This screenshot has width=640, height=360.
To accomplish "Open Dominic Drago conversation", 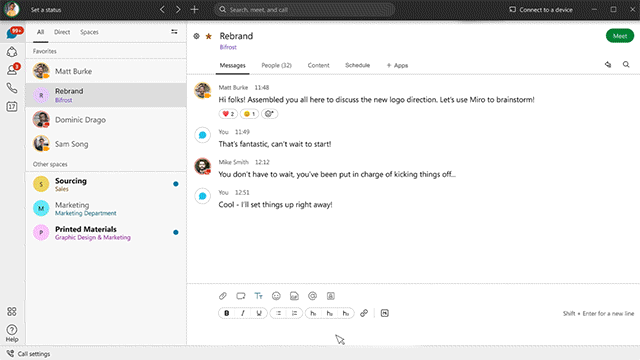I will tap(106, 120).
